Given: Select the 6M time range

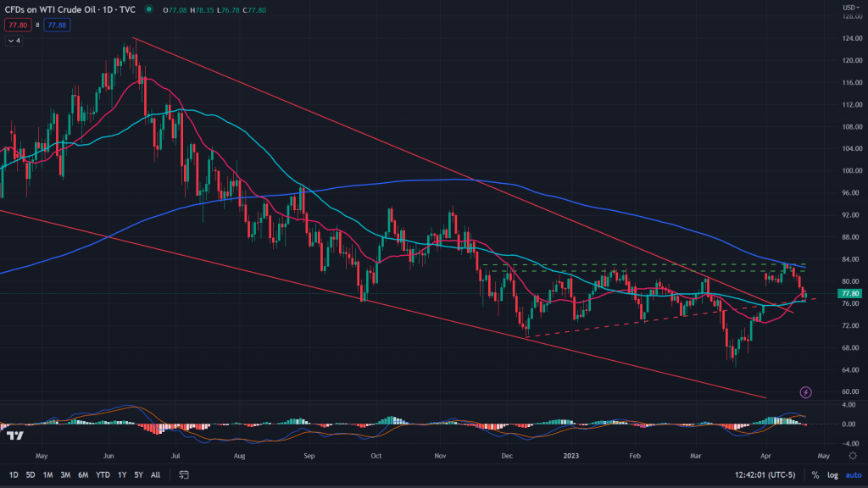Looking at the screenshot, I should point(83,475).
